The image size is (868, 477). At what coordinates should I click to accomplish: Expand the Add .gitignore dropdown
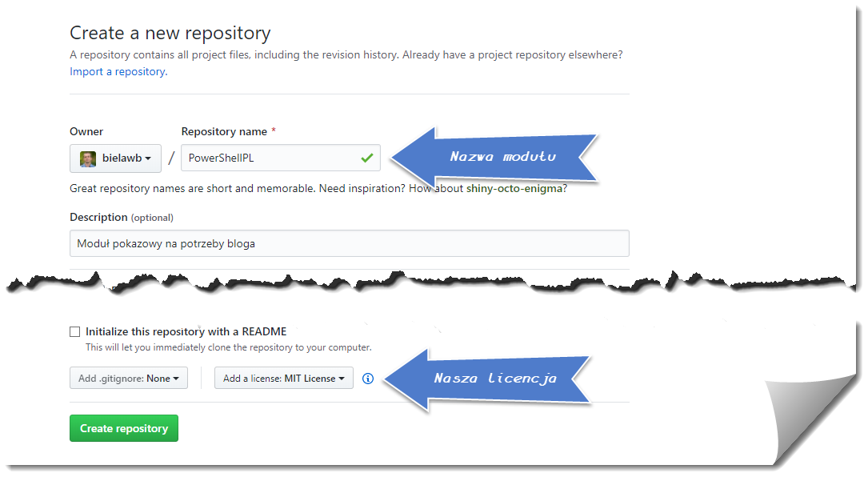(129, 379)
